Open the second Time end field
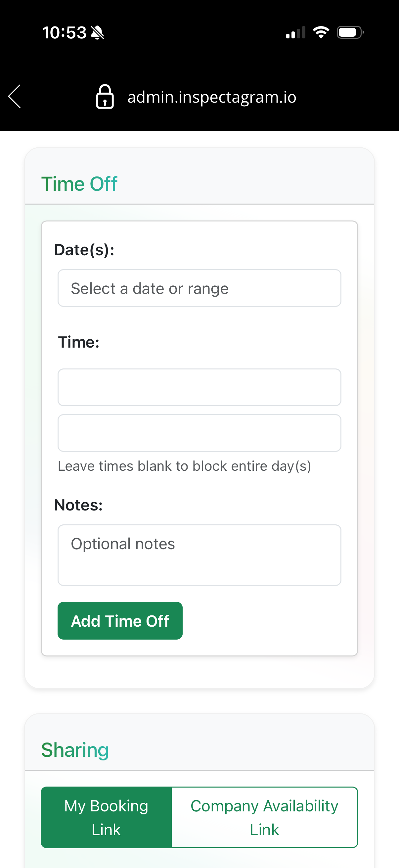The width and height of the screenshot is (399, 868). point(199,433)
